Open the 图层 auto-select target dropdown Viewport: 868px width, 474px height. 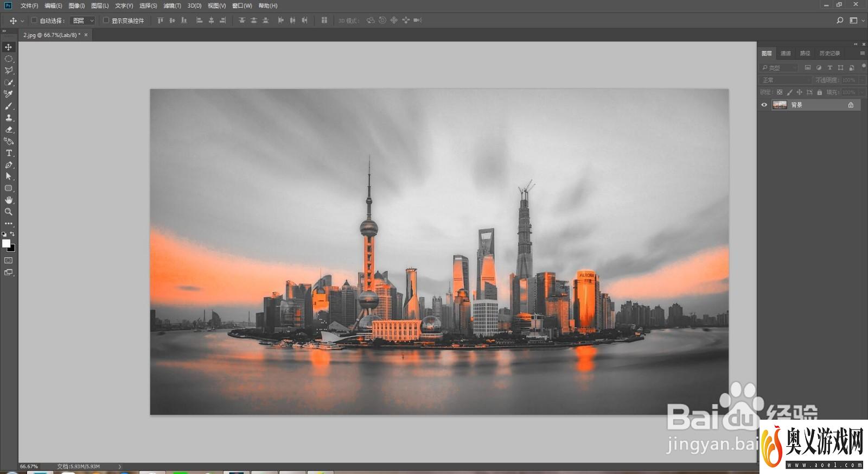(84, 20)
